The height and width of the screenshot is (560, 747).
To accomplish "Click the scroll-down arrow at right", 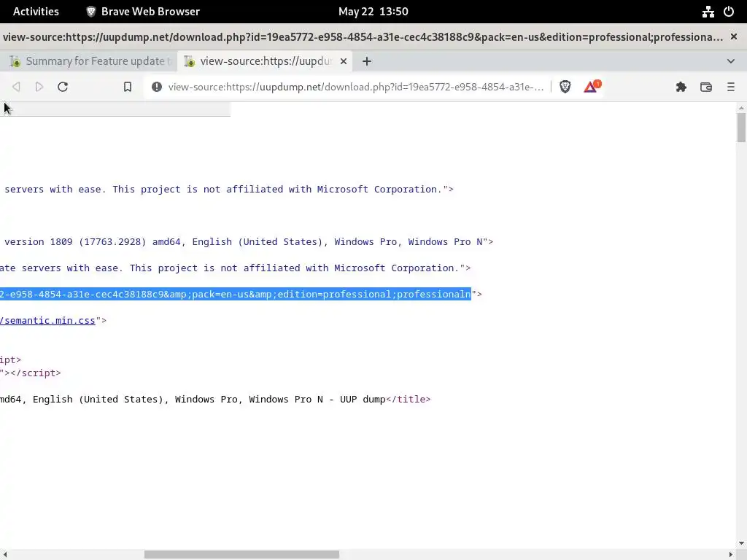I will (x=741, y=543).
